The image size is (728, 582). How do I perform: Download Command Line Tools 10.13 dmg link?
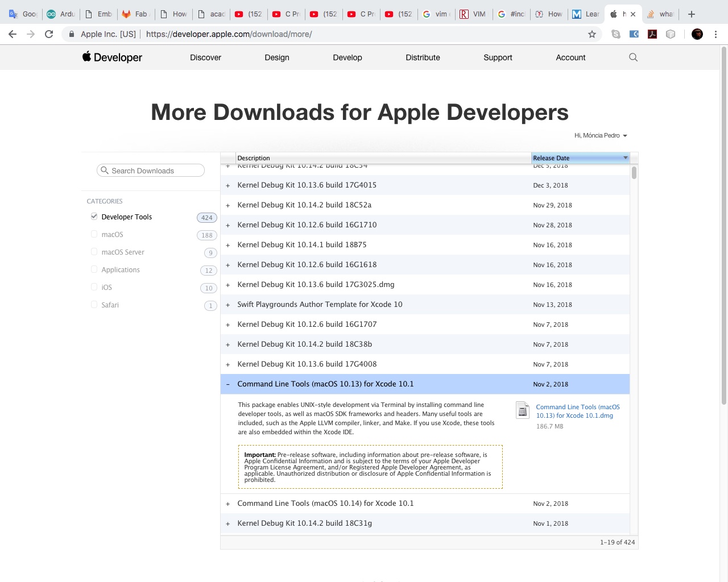[578, 411]
